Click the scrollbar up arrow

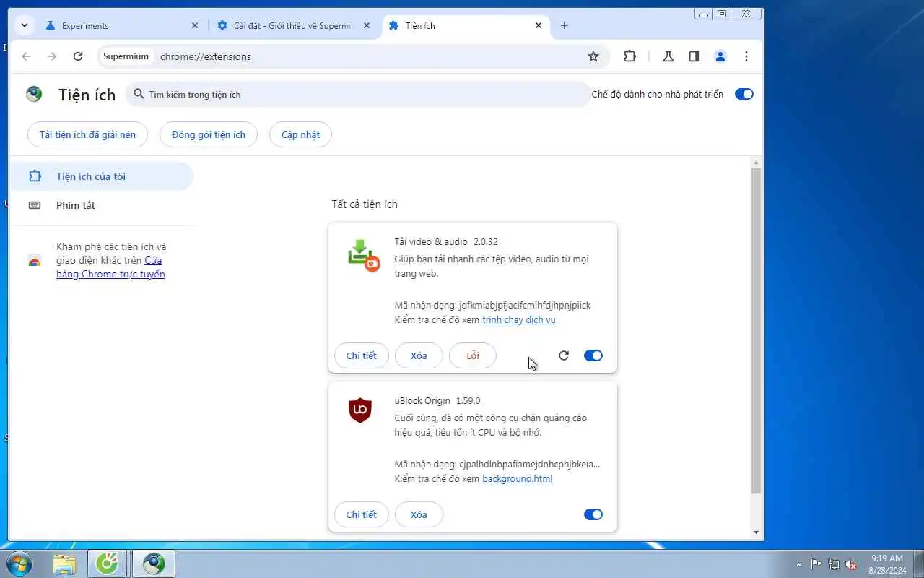[756, 162]
